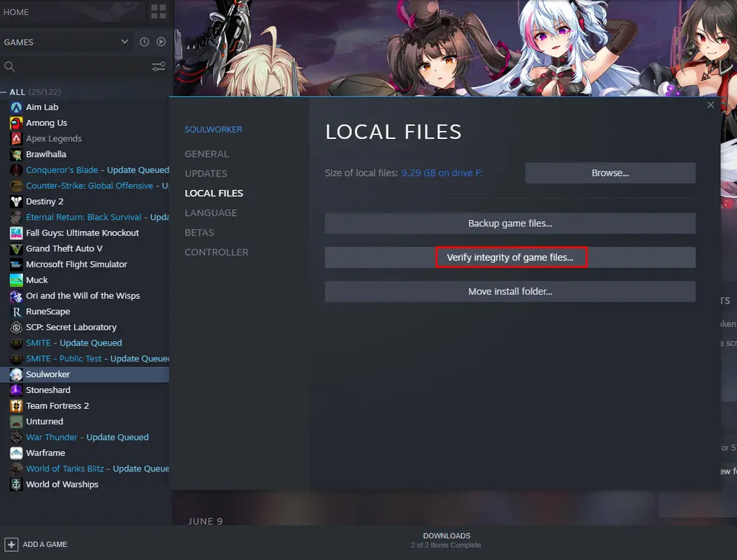Open the Updates settings tab
The height and width of the screenshot is (560, 737).
coord(206,174)
